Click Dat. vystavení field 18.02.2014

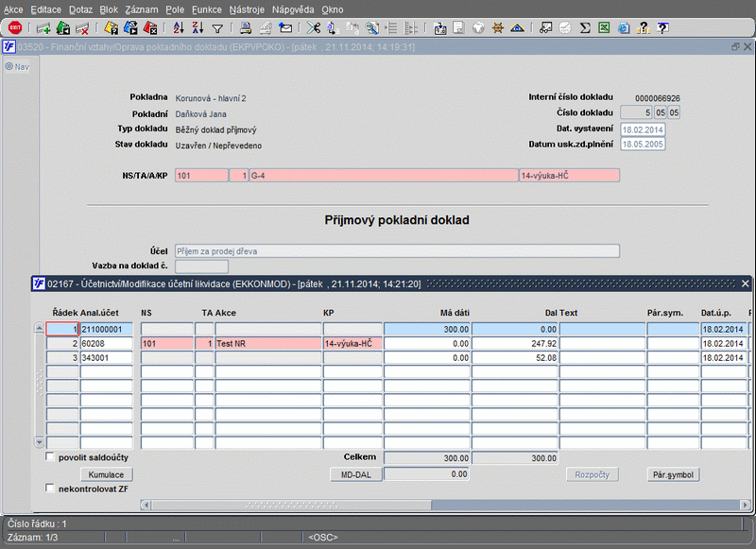point(643,129)
